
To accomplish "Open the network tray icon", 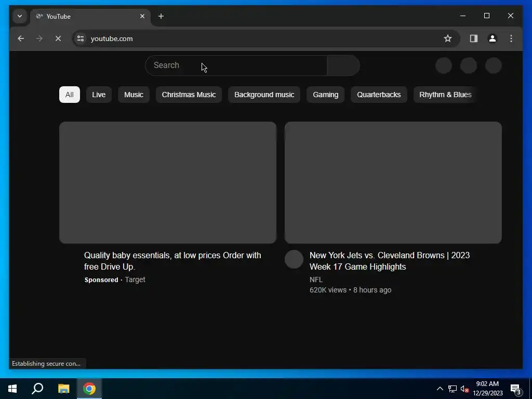I will [x=453, y=389].
